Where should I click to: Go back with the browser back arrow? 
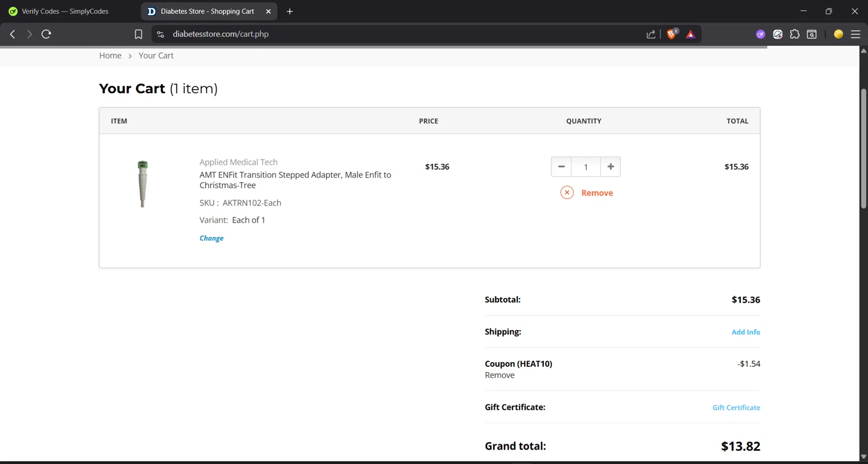(13, 34)
